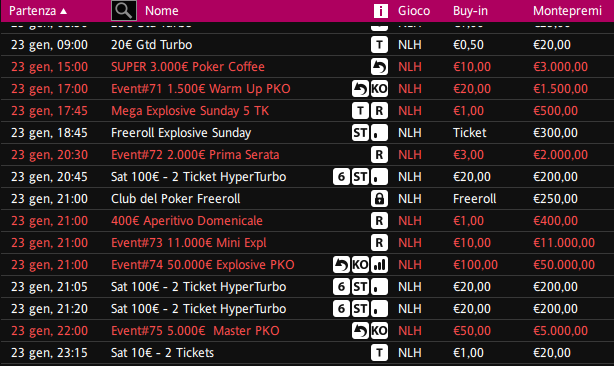Screen dimensions: 614x366
Task: Click the €50.000,00 prize pool value
Action: (x=564, y=265)
